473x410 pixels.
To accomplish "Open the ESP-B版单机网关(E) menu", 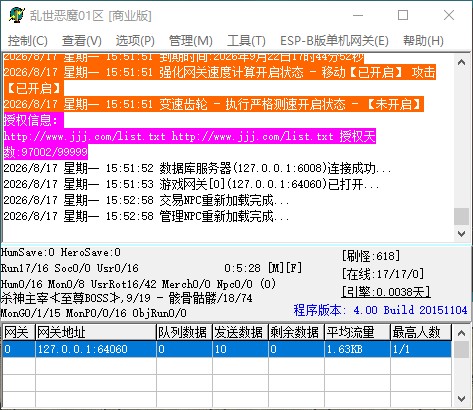I will [x=334, y=41].
